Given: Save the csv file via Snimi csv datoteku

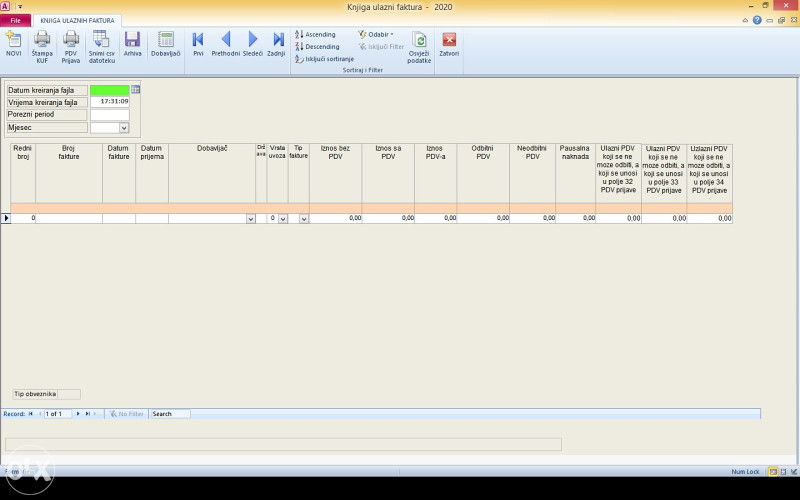Looking at the screenshot, I should 102,47.
